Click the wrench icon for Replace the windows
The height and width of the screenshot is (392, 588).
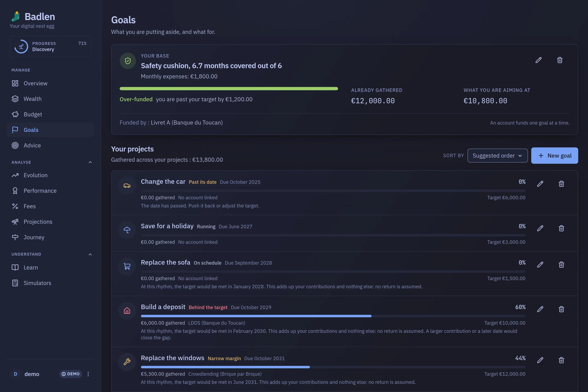pos(127,362)
